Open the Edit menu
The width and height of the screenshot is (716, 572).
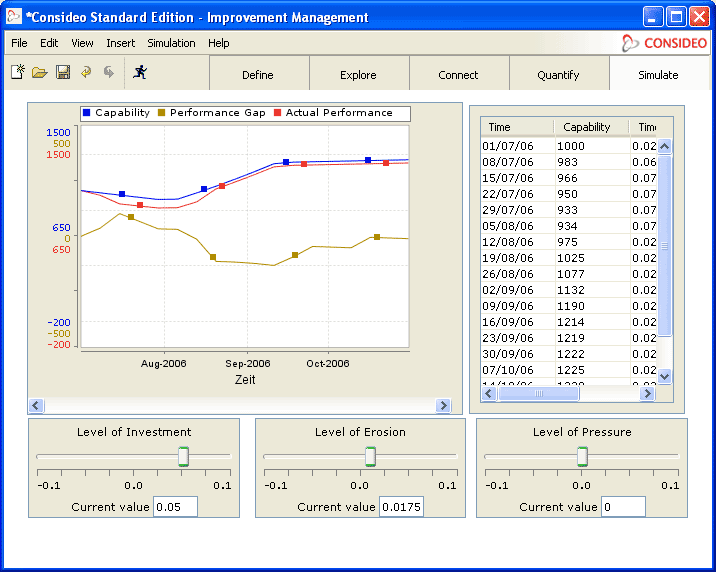click(49, 43)
